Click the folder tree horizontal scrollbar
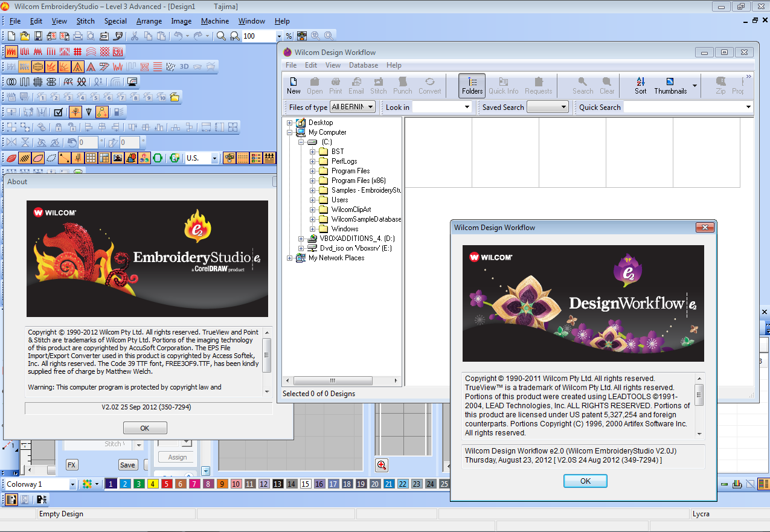Image resolution: width=770 pixels, height=532 pixels. 342,380
